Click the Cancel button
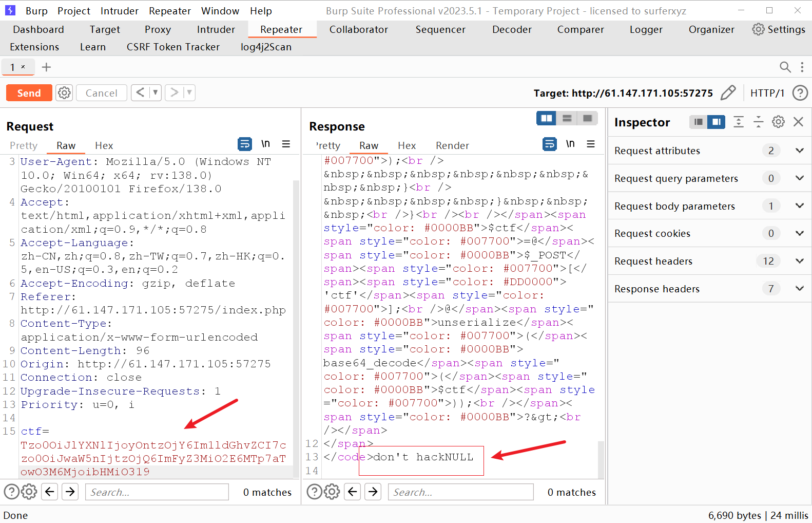 point(102,93)
